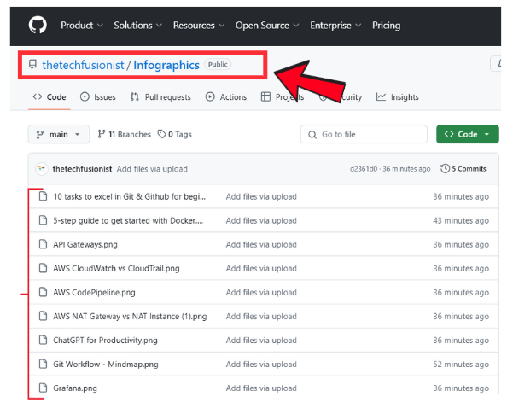This screenshot has height=420, width=513.
Task: Open commit message in Grafana.png row
Action: (x=261, y=388)
